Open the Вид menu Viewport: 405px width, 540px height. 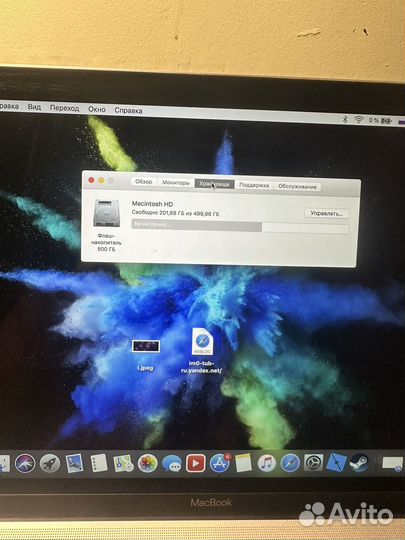pos(34,107)
